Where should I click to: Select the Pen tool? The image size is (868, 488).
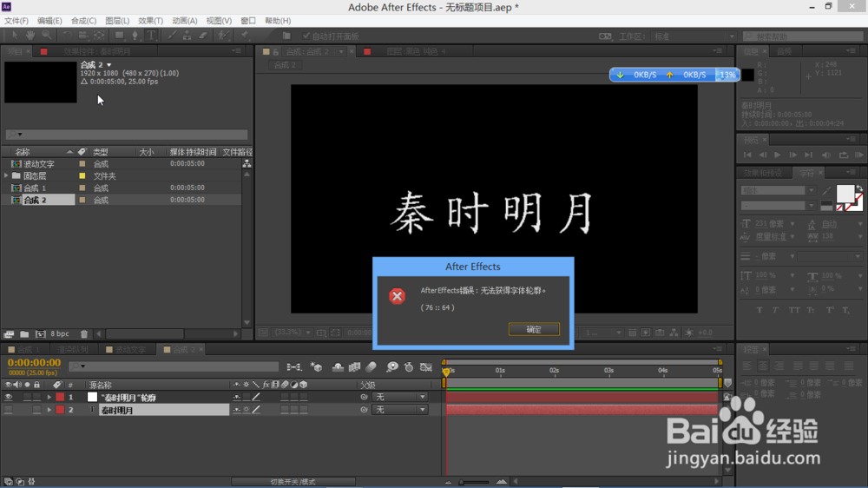coord(135,36)
